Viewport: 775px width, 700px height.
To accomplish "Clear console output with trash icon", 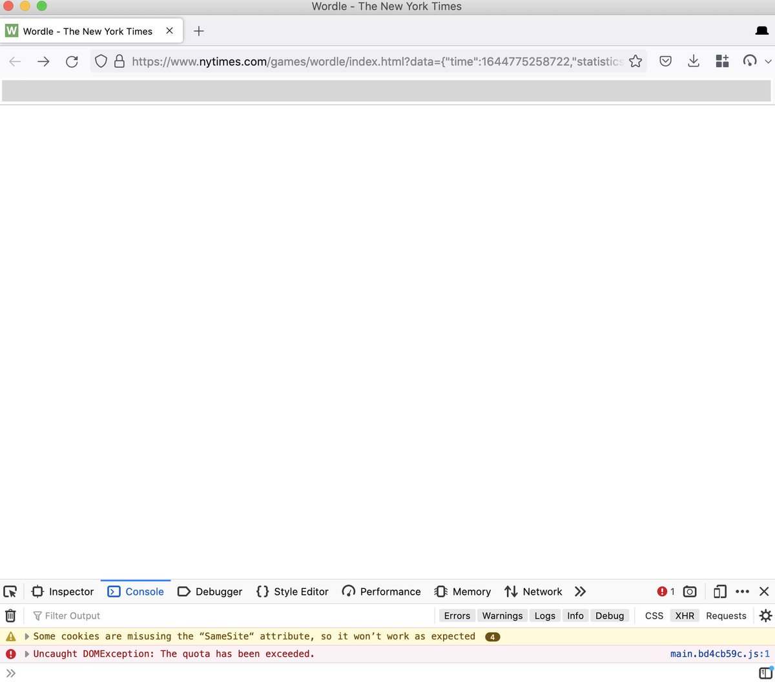I will click(10, 615).
